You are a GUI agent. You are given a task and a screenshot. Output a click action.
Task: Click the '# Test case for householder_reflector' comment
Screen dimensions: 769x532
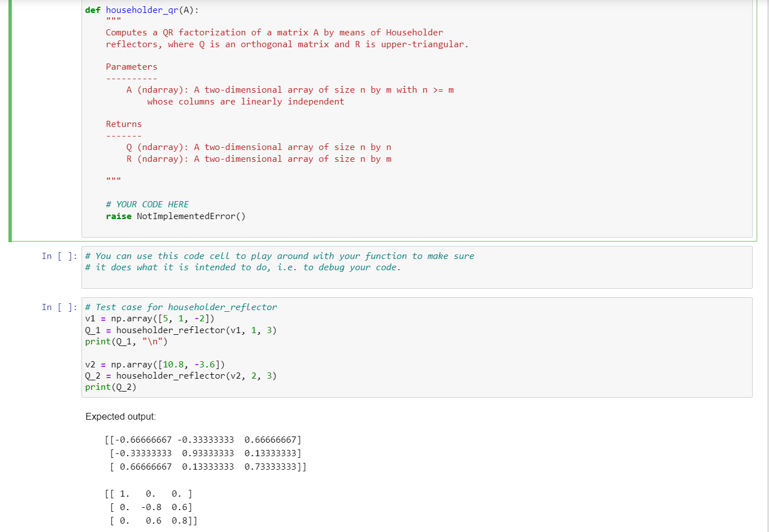tap(181, 307)
